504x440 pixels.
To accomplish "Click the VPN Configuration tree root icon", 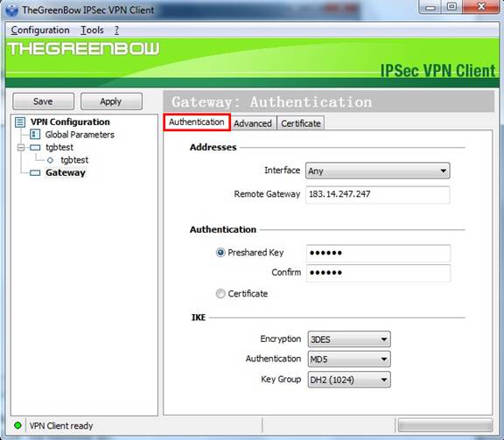I will coord(20,122).
